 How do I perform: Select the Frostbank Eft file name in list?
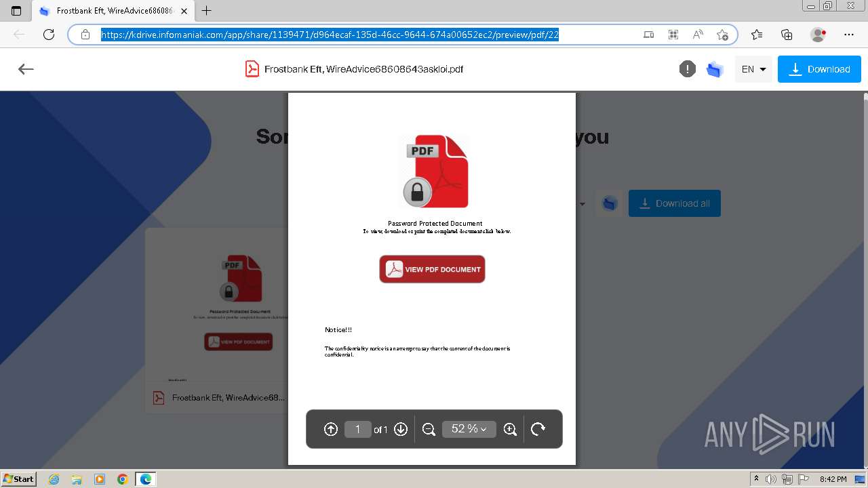click(x=229, y=398)
